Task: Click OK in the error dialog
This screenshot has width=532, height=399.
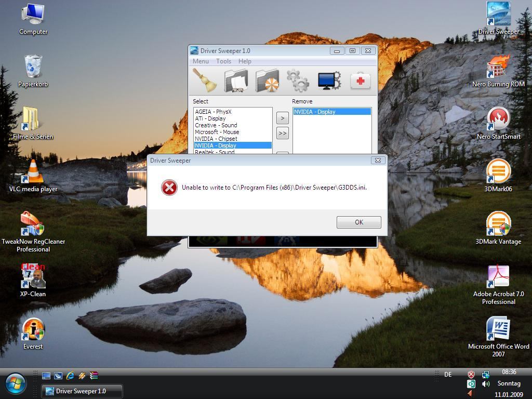Action: pyautogui.click(x=358, y=222)
